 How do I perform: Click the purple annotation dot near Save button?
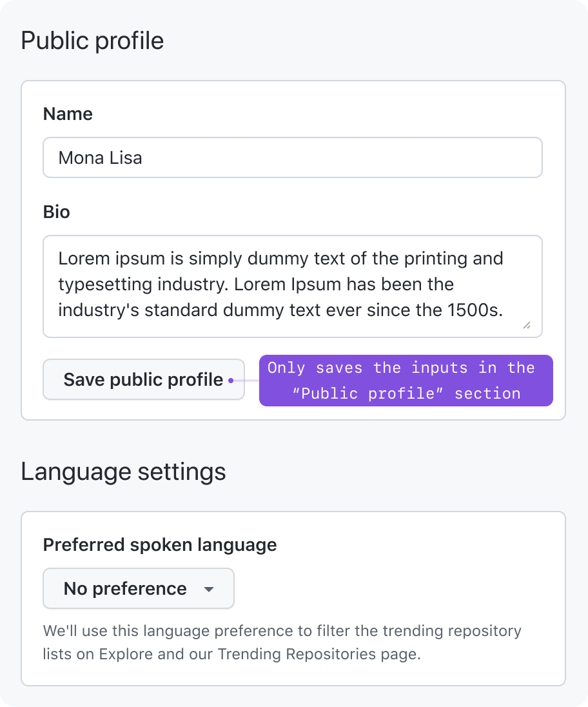231,381
